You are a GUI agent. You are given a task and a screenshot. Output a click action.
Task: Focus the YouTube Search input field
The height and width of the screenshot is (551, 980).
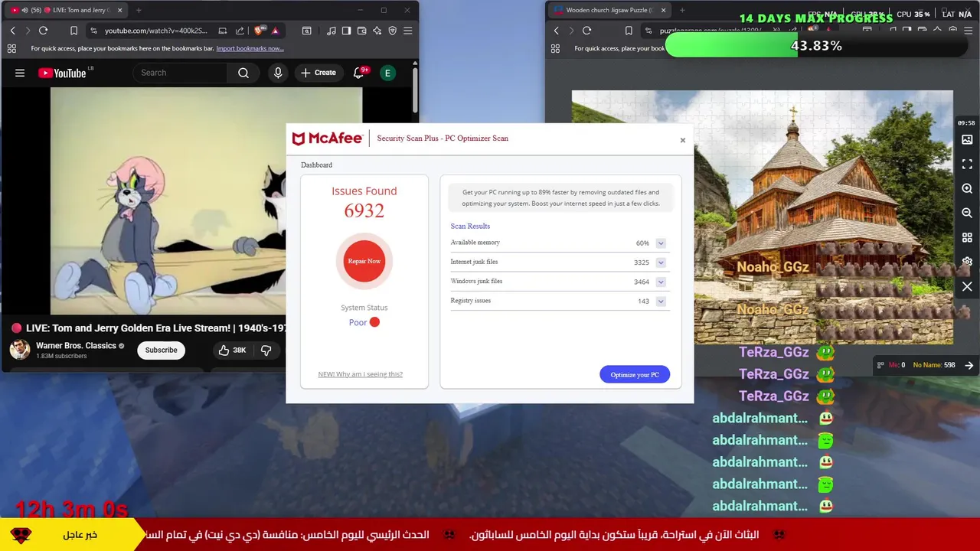click(181, 73)
